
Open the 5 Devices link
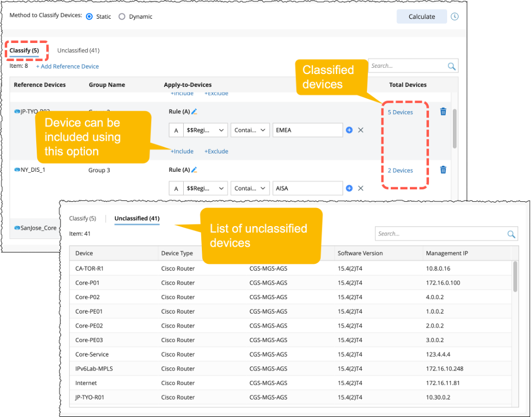[x=400, y=112]
